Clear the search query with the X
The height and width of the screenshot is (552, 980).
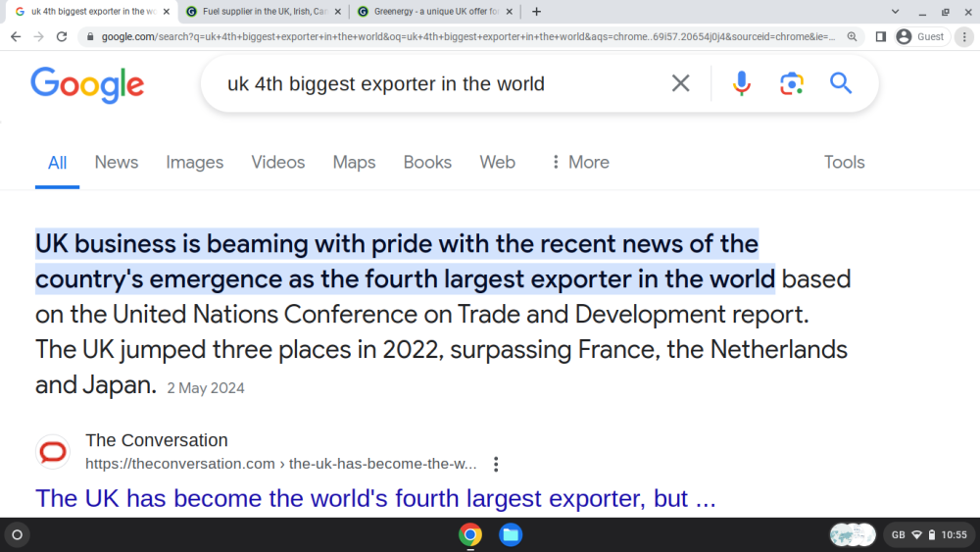click(x=681, y=83)
